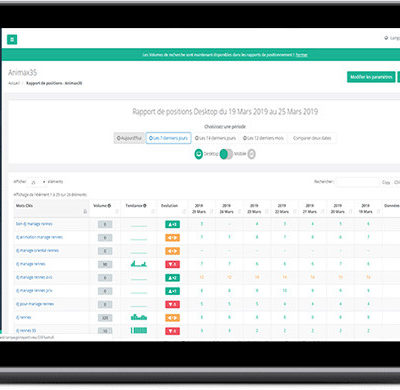
Task: Open the Afficher entries count dropdown
Action: pos(37,182)
